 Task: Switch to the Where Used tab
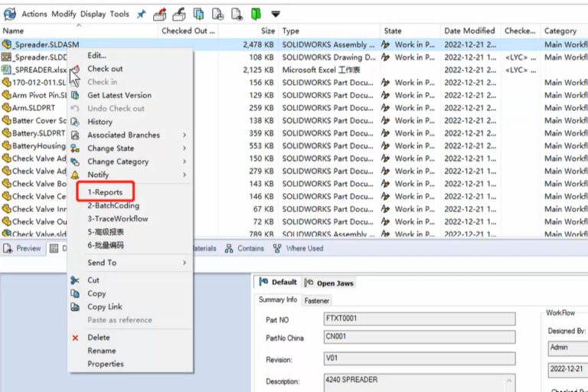[x=298, y=248]
